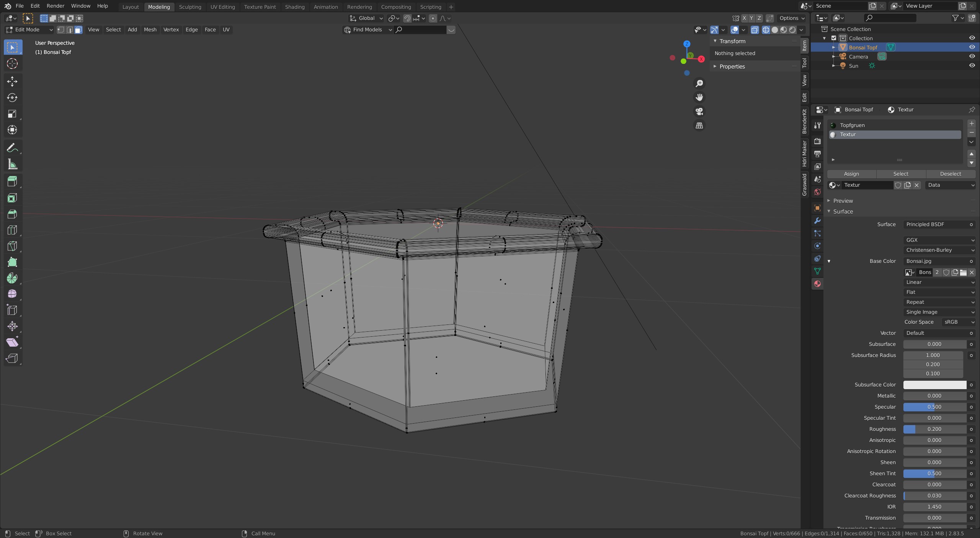The image size is (980, 538).
Task: Toggle camera view in the viewport
Action: click(699, 111)
